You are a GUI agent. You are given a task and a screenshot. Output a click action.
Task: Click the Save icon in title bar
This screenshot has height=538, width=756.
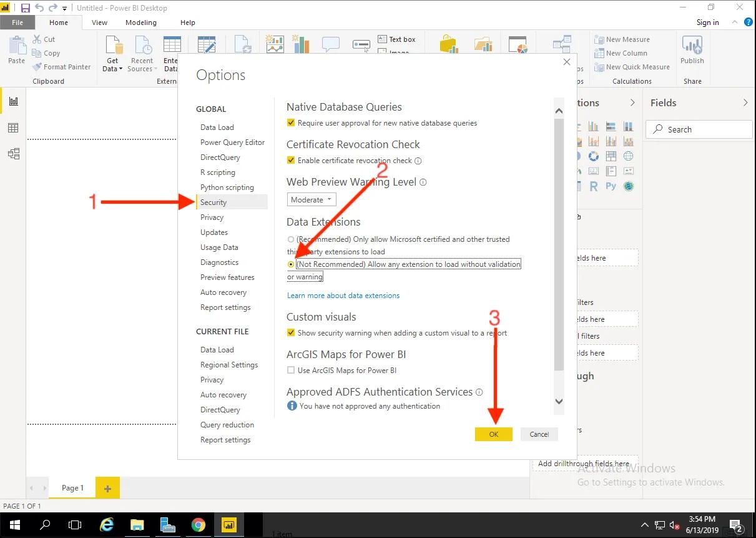[x=26, y=8]
